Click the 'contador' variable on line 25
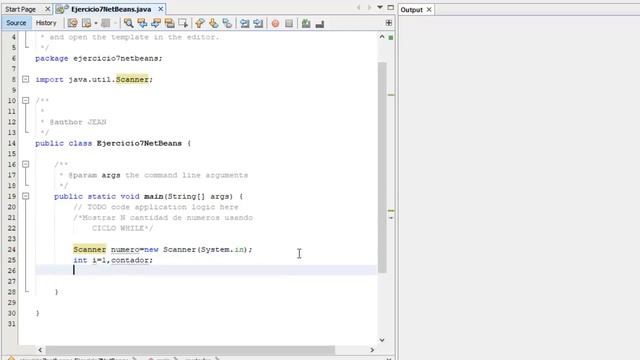640x360 pixels. [130, 260]
